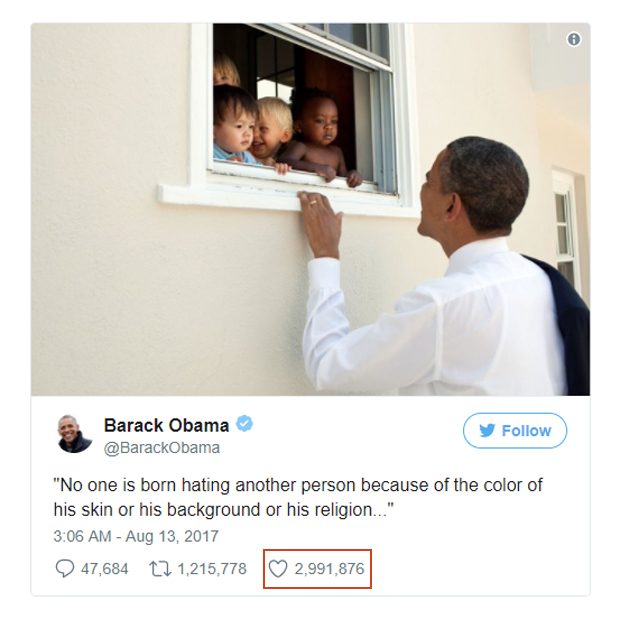Click the retweet arrows icon

click(x=160, y=569)
